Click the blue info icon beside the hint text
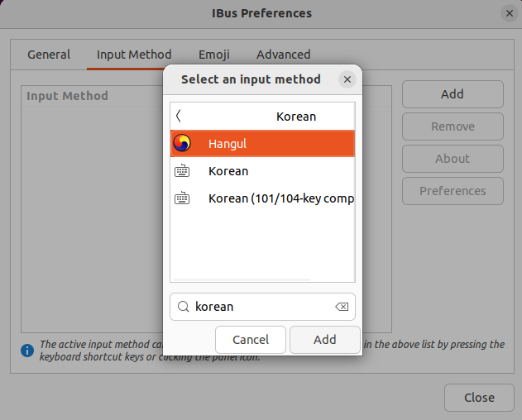The height and width of the screenshot is (420, 522). pos(27,351)
